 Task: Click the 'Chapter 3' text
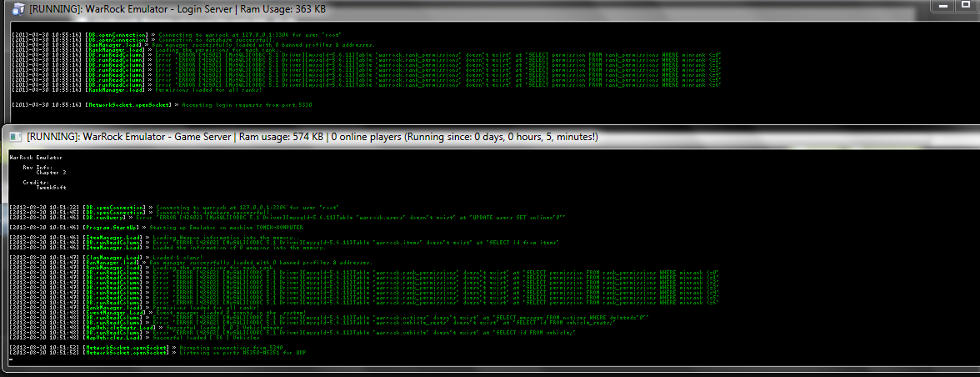[52, 173]
